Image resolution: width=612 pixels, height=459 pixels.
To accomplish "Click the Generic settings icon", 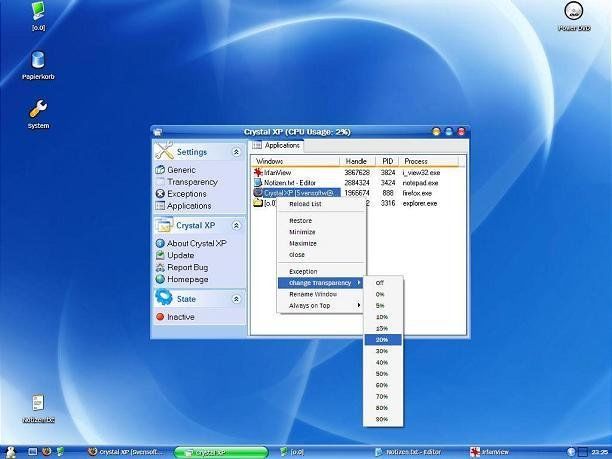I will (x=160, y=170).
